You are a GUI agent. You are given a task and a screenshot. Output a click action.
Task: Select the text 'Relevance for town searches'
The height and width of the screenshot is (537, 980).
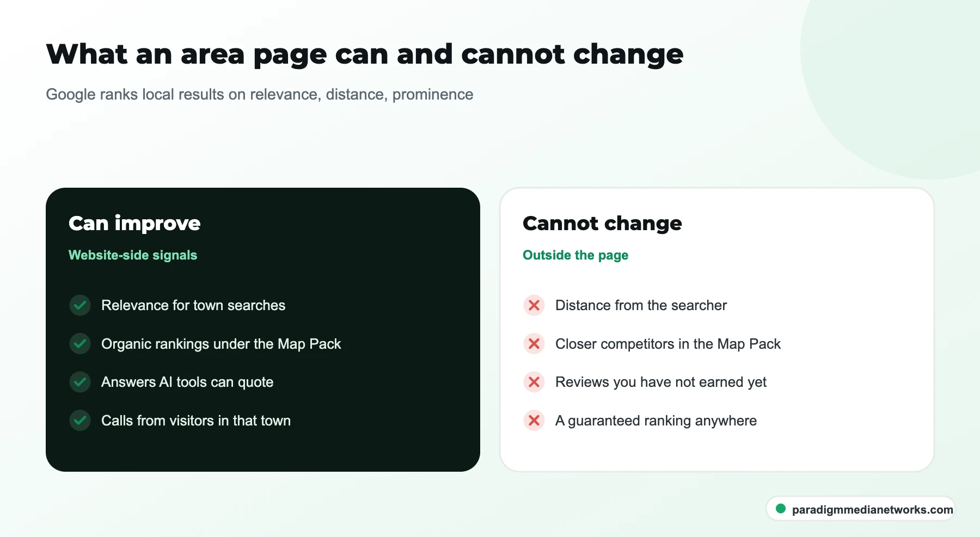click(x=193, y=305)
